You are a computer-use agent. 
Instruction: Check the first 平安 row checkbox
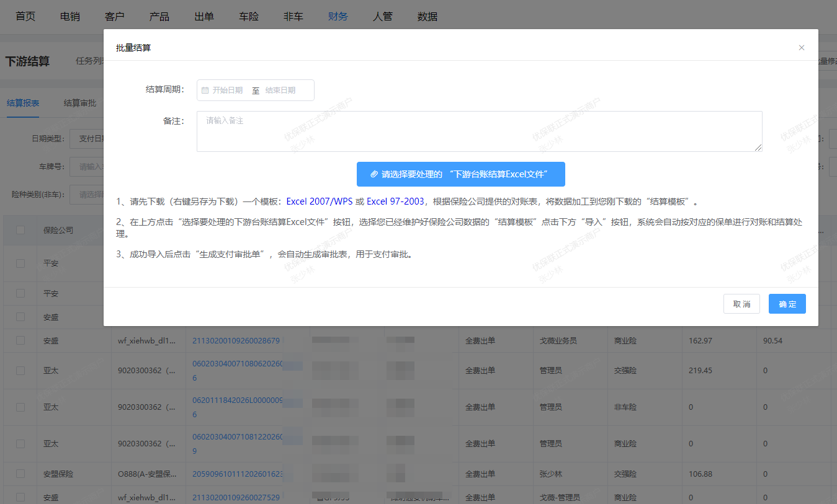coord(20,263)
